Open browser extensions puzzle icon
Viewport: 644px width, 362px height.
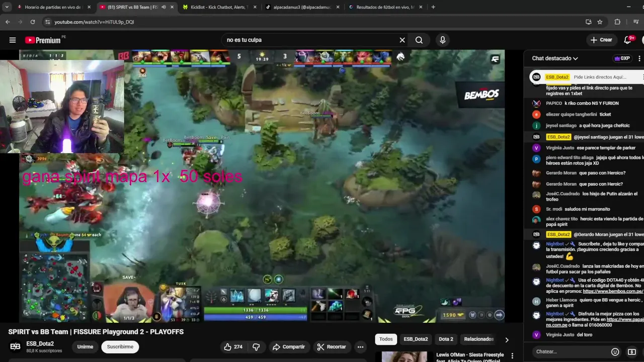(617, 22)
